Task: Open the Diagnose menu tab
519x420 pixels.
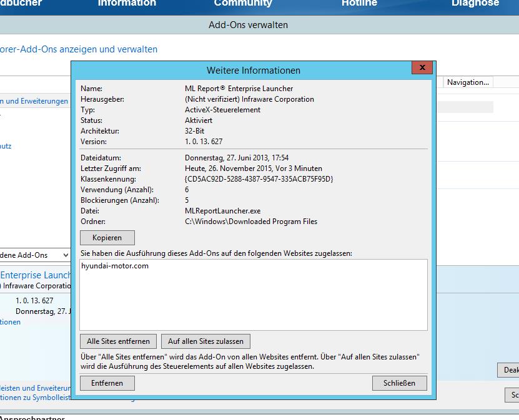Action: point(475,3)
